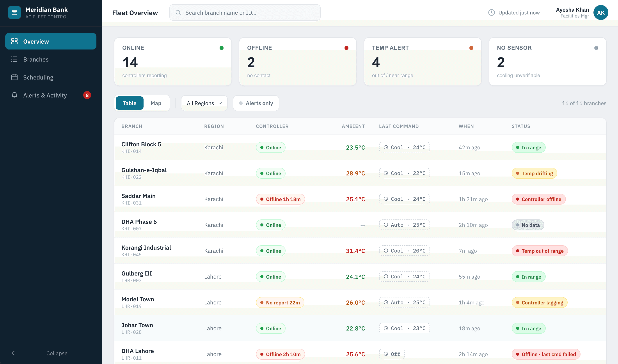Click the search magnifier icon
The height and width of the screenshot is (364, 618).
coord(178,12)
